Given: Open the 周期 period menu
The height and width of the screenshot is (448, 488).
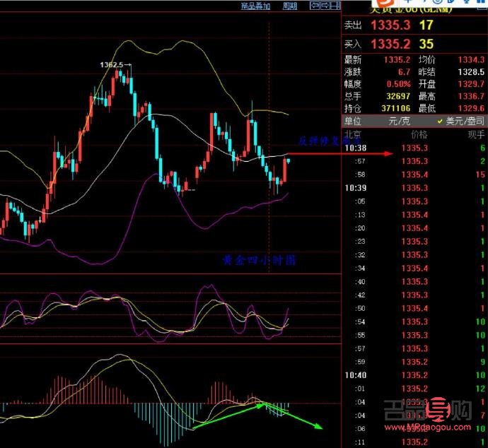Looking at the screenshot, I should click(x=290, y=6).
